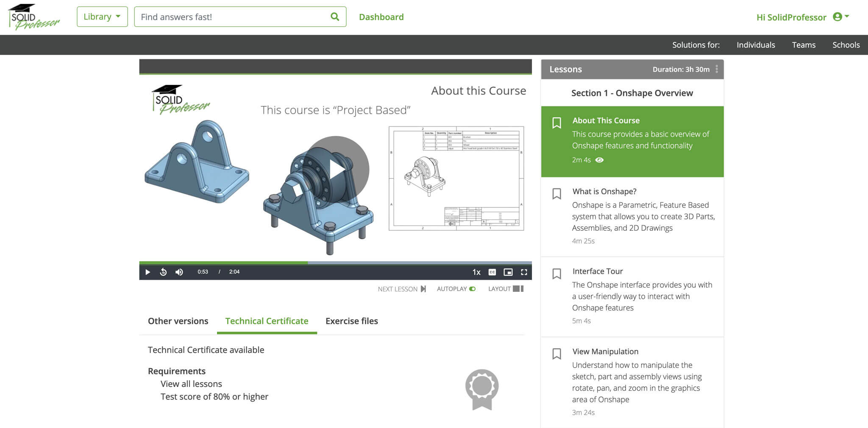868x428 pixels.
Task: Click the 'View all lessons' requirement
Action: (191, 384)
